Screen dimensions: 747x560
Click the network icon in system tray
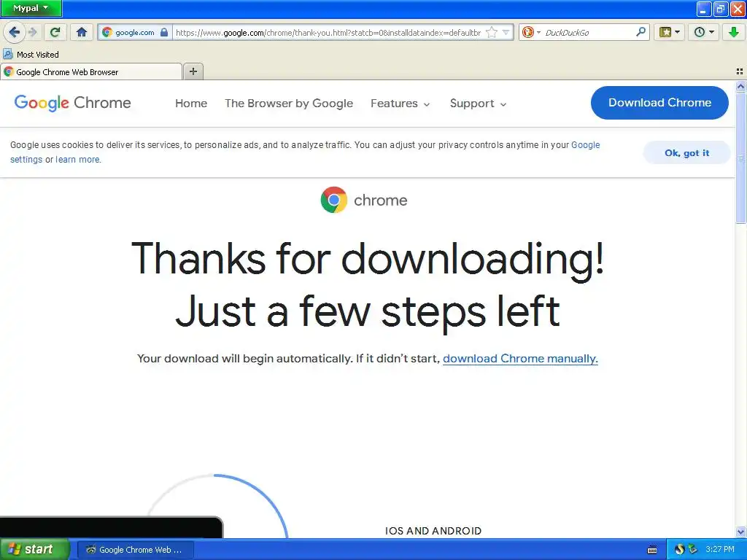pyautogui.click(x=693, y=550)
